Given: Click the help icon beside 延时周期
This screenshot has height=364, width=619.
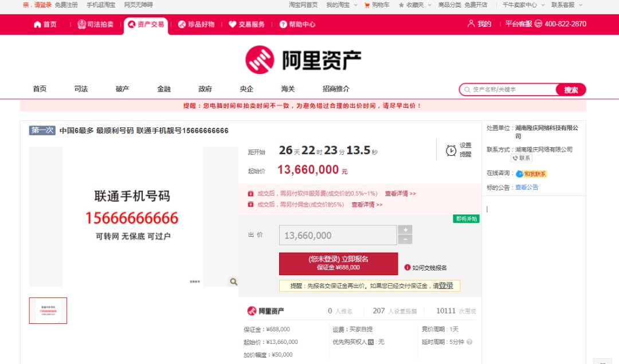Looking at the screenshot, I should 469,342.
